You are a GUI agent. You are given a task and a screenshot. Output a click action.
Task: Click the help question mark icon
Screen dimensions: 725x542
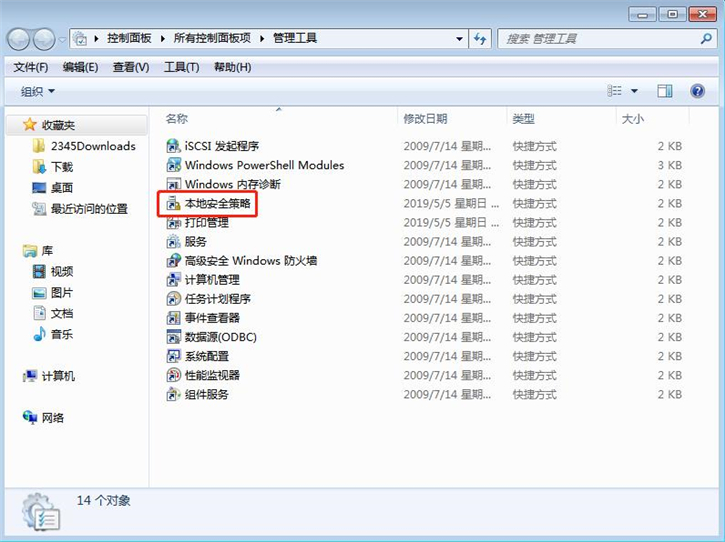pos(697,91)
